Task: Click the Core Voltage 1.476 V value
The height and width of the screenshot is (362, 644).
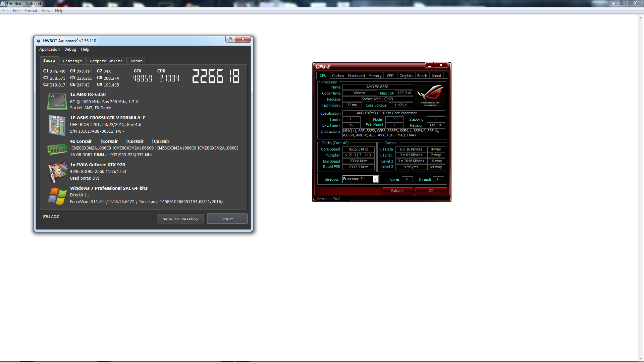Action: pyautogui.click(x=400, y=105)
